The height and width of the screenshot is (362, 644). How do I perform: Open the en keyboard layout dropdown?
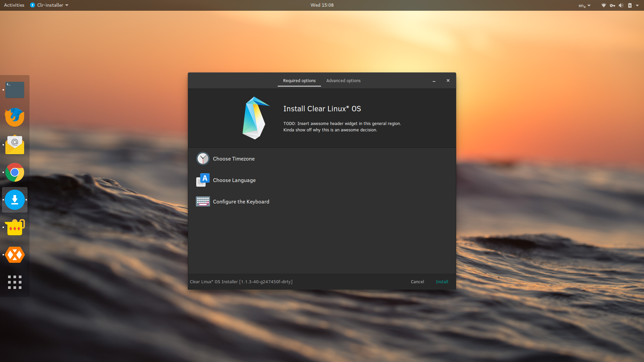(584, 5)
